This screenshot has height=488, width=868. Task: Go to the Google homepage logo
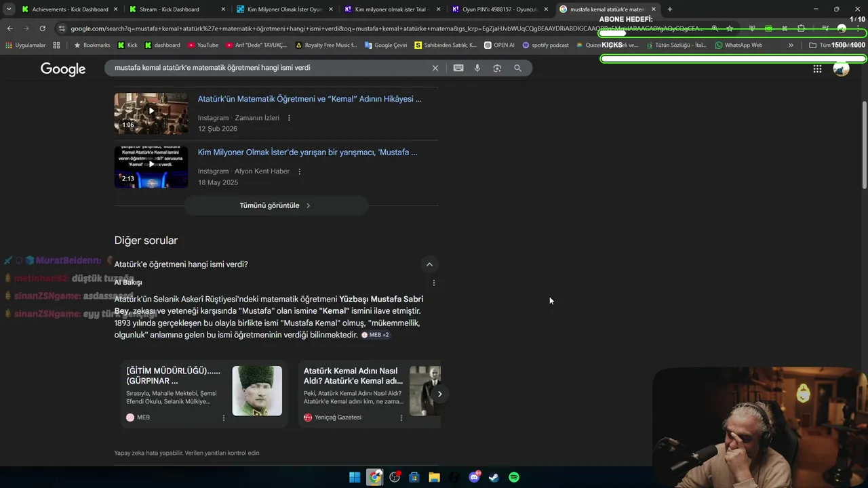63,68
